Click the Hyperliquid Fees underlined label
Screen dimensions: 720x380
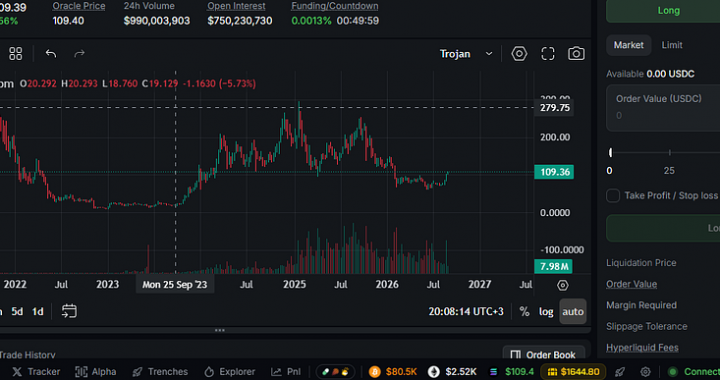642,347
